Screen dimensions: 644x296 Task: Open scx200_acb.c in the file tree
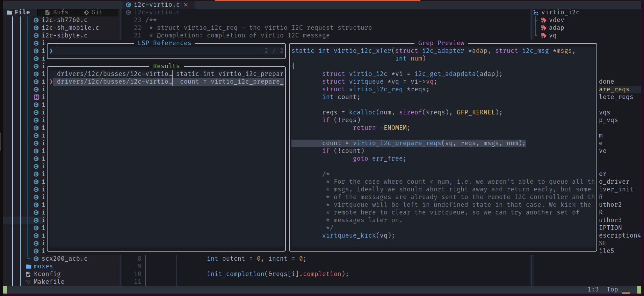click(x=64, y=259)
